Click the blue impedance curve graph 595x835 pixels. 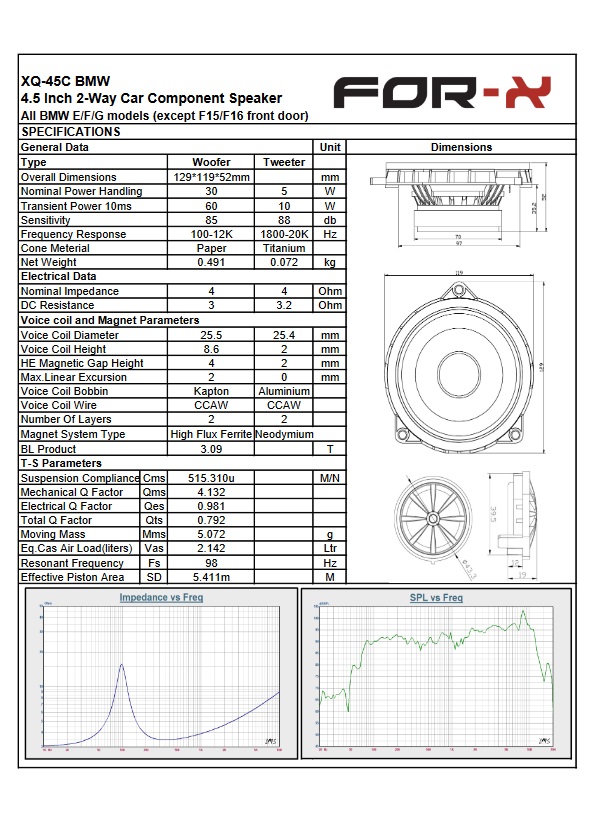click(161, 677)
